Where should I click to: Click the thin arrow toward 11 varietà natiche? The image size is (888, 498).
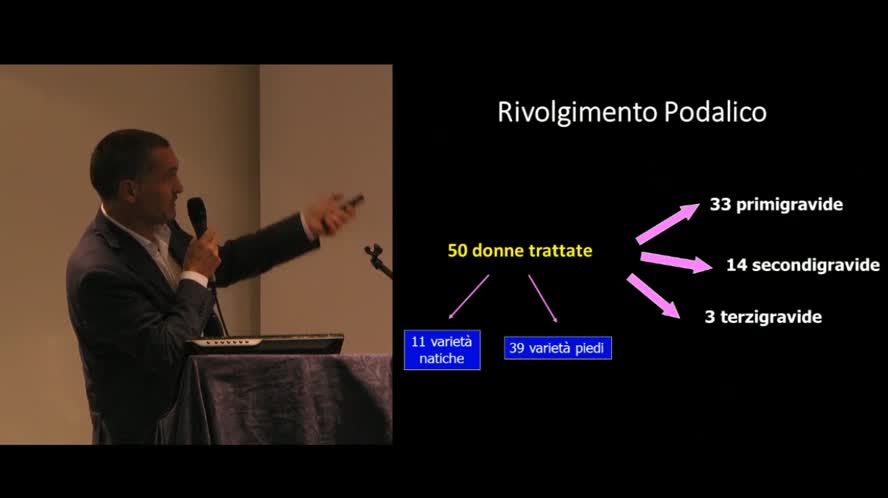tap(469, 296)
